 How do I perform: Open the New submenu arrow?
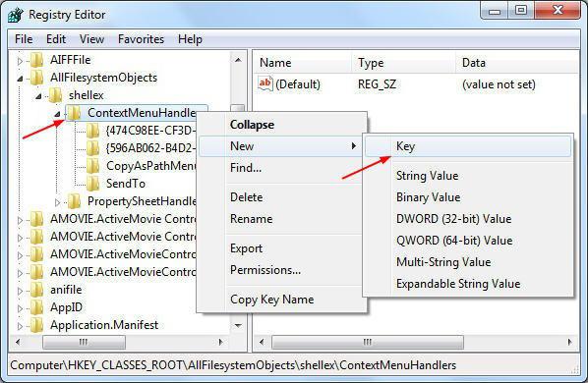point(353,146)
